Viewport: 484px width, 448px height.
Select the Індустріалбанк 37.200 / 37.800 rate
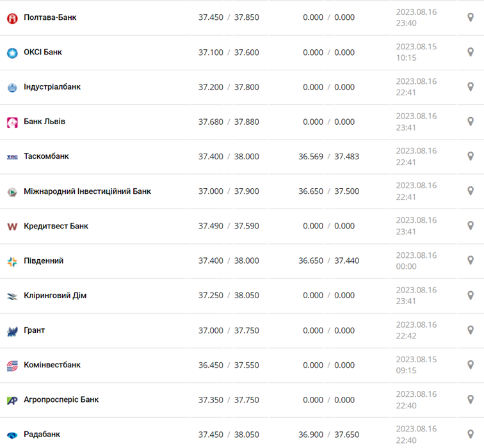229,87
